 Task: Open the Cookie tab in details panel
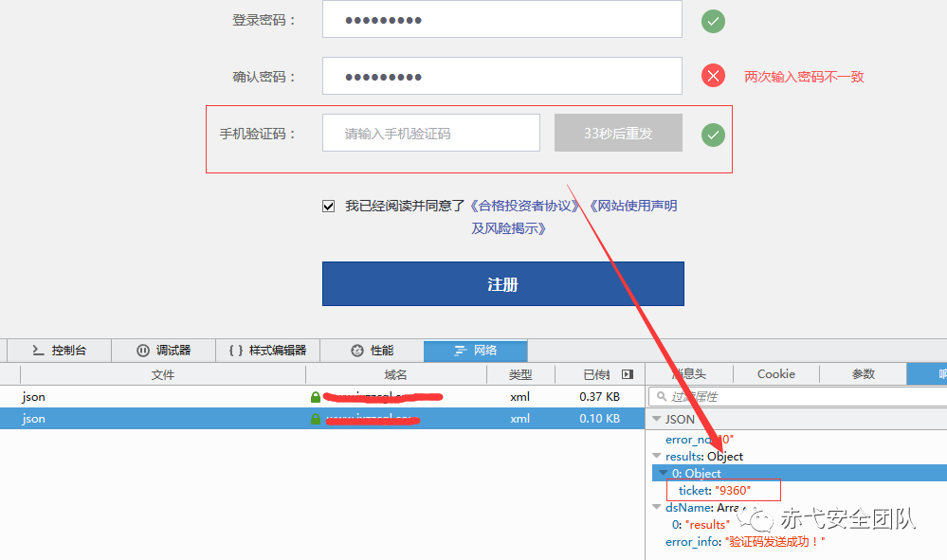[776, 374]
